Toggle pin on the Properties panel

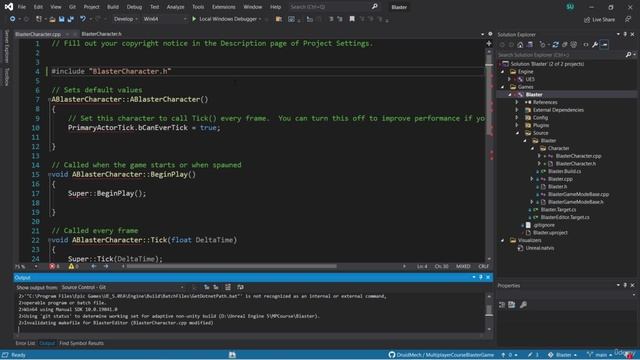coord(625,285)
